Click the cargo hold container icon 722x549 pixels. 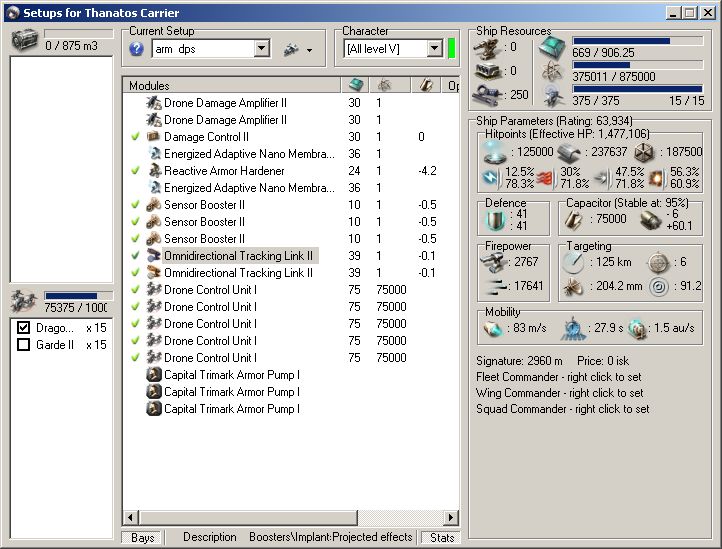coord(24,40)
